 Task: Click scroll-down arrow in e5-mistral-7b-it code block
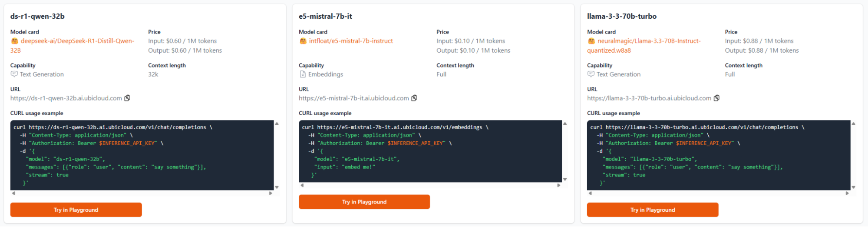(565, 179)
